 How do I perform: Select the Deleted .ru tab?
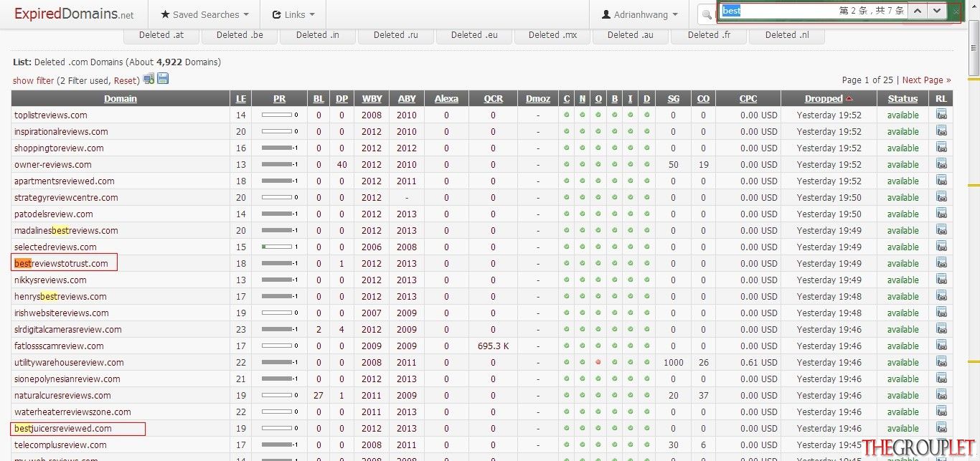pos(395,34)
